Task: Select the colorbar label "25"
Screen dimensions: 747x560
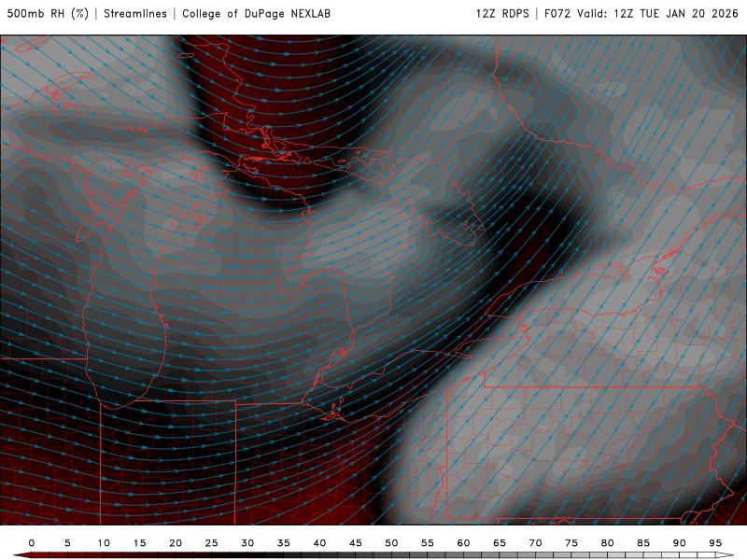Action: (212, 543)
